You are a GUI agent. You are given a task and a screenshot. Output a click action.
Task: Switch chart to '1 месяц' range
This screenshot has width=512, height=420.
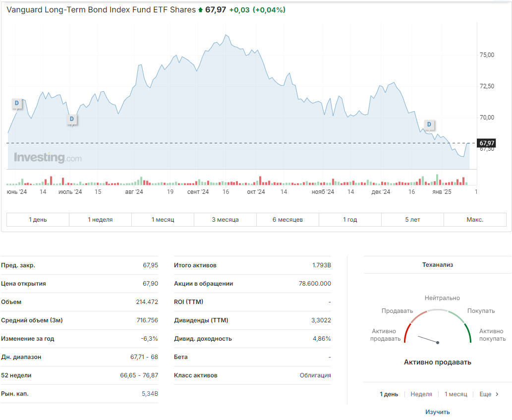click(163, 220)
